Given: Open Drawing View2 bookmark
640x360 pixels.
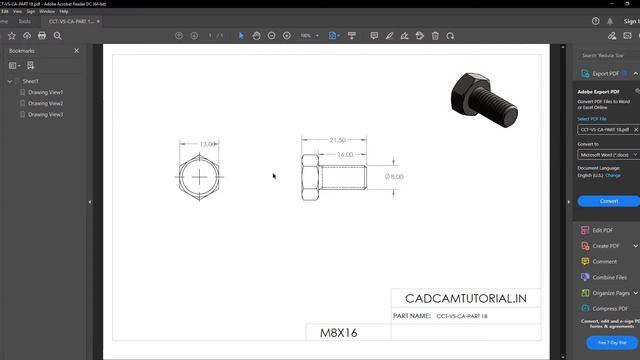Looking at the screenshot, I should click(x=46, y=103).
